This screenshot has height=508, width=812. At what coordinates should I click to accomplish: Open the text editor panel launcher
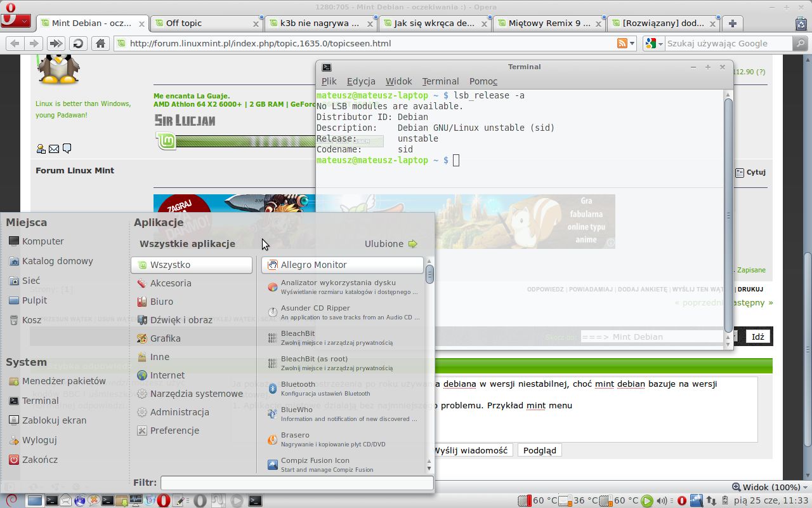coord(180,500)
